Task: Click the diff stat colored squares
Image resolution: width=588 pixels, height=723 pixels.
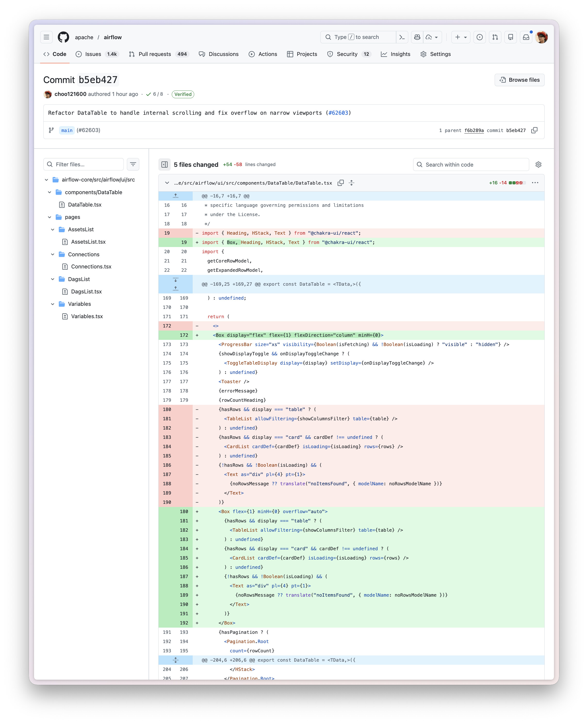Action: pos(517,183)
